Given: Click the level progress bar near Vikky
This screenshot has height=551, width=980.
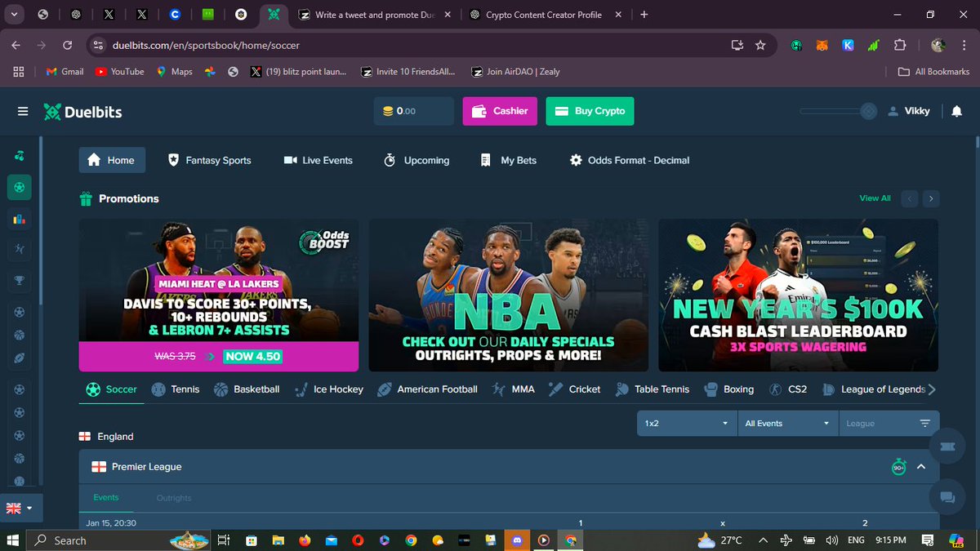Looking at the screenshot, I should pos(839,111).
